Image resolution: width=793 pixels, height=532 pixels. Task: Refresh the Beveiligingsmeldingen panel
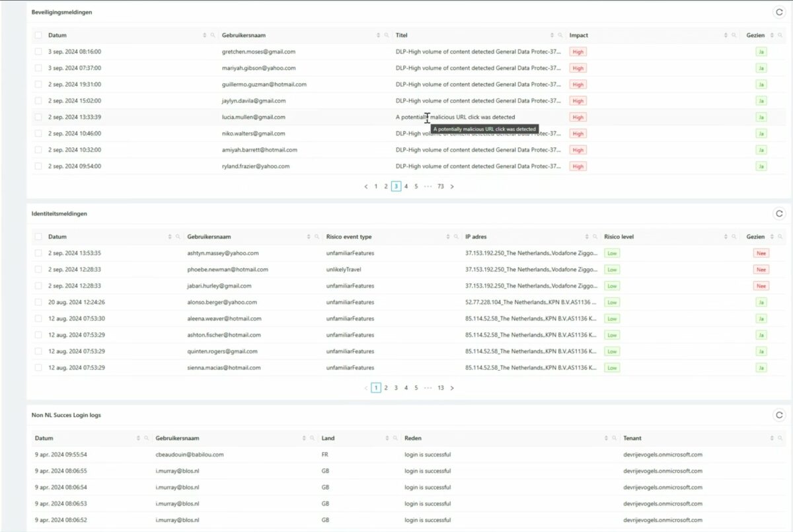point(779,12)
